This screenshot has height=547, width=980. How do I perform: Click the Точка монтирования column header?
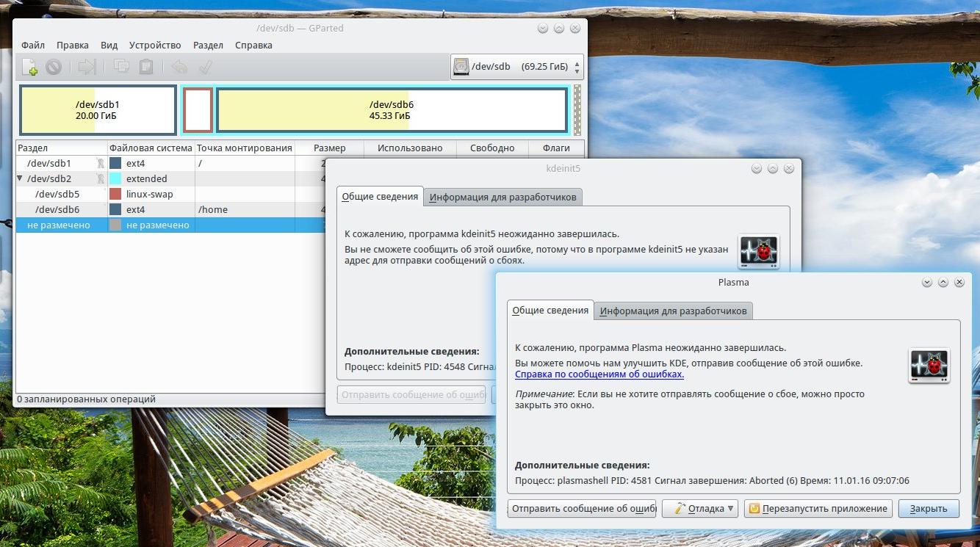point(245,148)
